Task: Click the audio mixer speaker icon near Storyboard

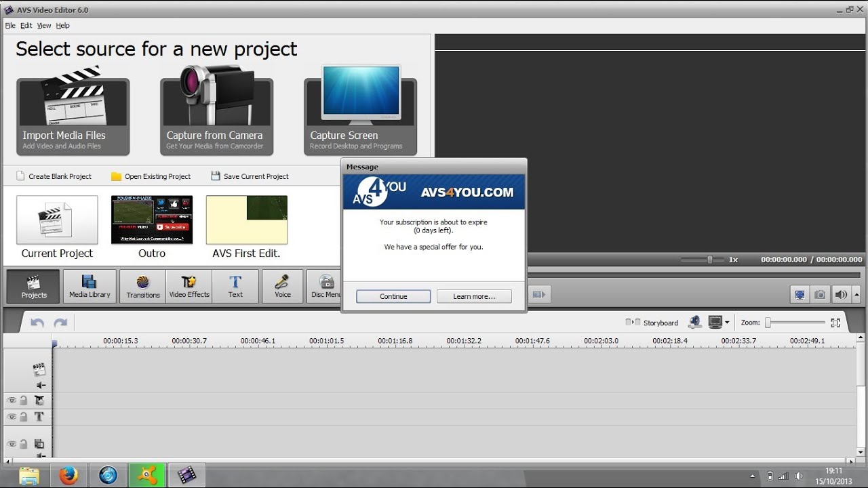Action: coord(694,323)
